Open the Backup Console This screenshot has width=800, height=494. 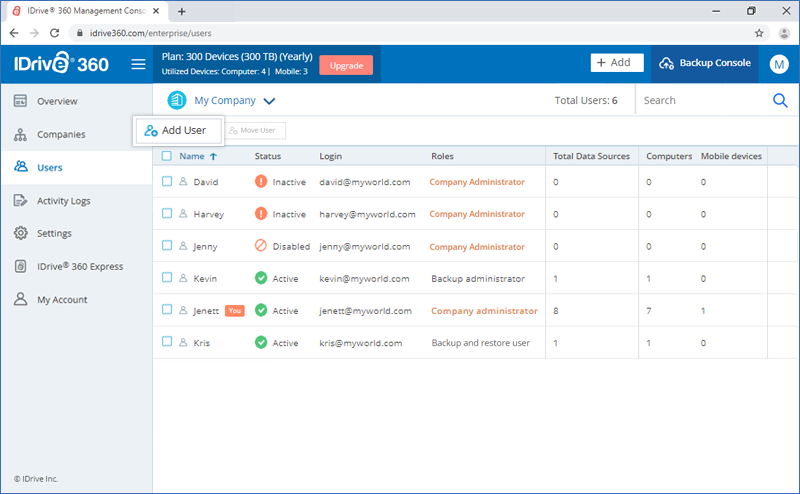705,63
